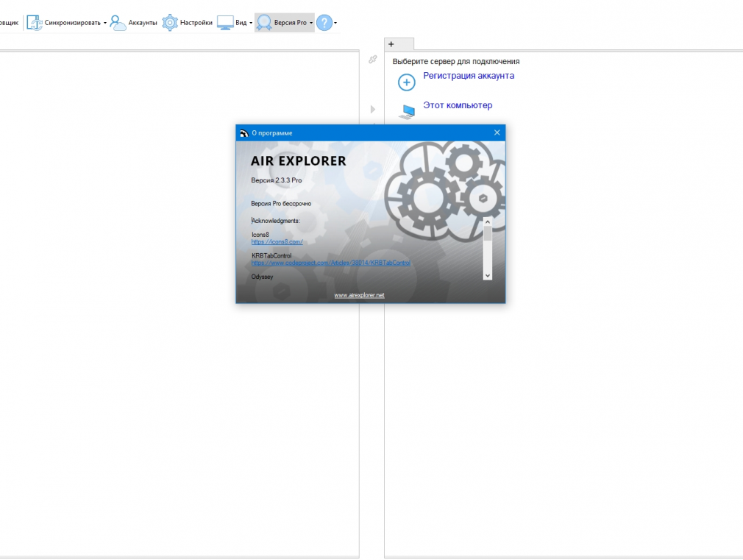The width and height of the screenshot is (743, 560).
Task: Expand the Вид dropdown arrow
Action: 251,23
